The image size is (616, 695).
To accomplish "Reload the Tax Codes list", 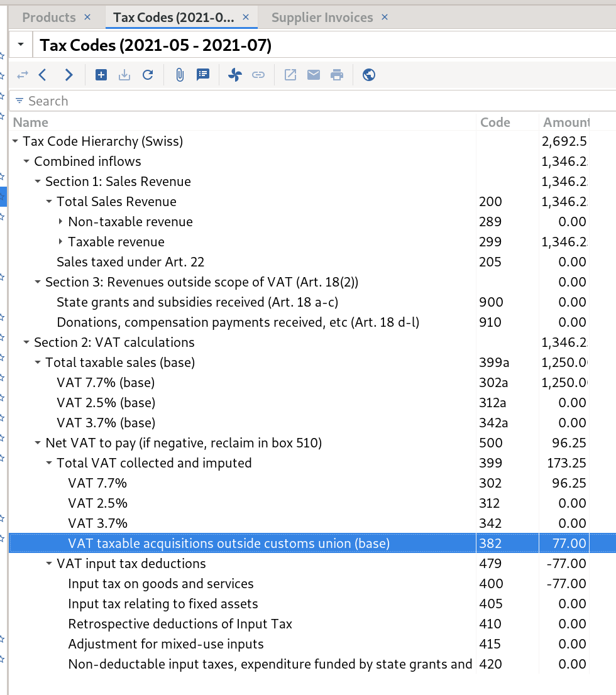I will [148, 75].
